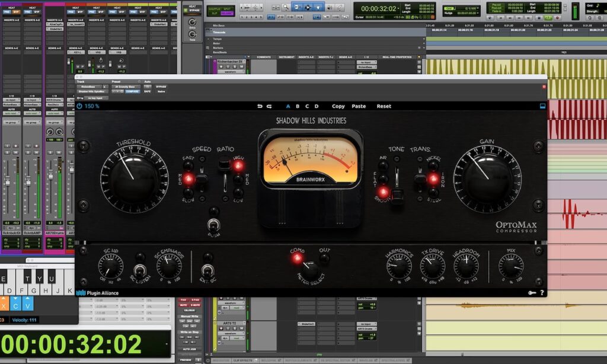
Task: Click the red close target icon in plugin header
Action: pos(544,87)
